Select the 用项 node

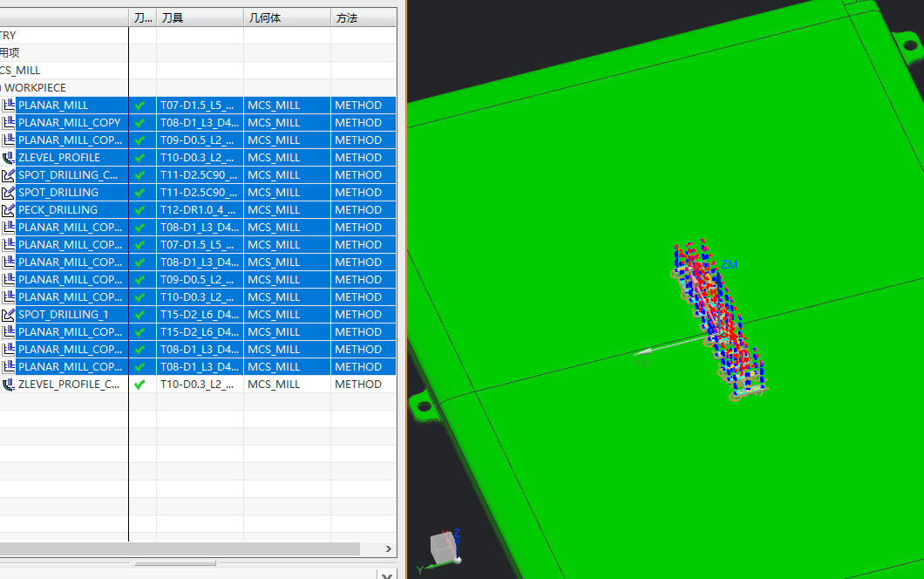(10, 53)
